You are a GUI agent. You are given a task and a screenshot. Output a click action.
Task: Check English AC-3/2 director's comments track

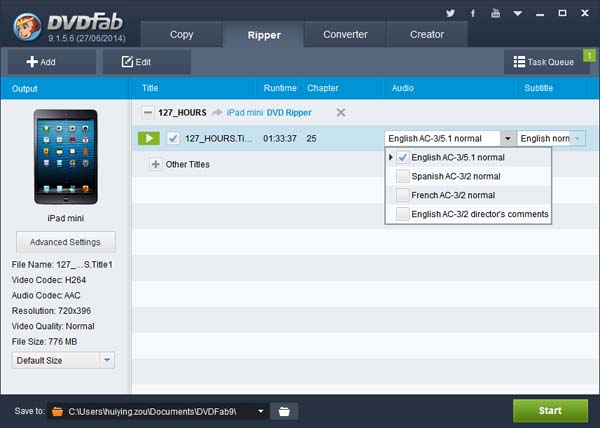pyautogui.click(x=403, y=214)
